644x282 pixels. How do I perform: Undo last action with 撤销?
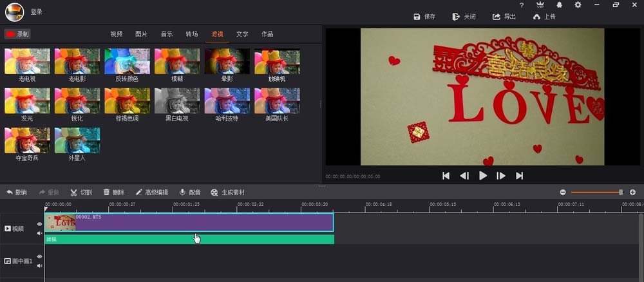(17, 192)
